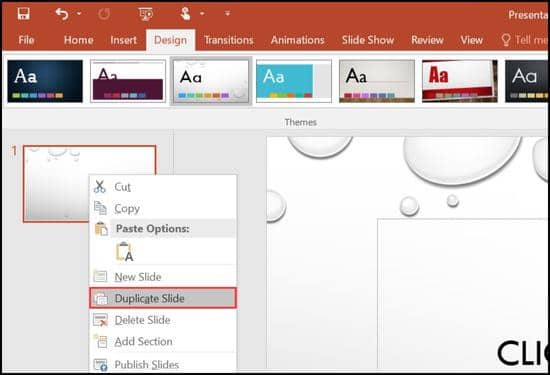Click the Delete Slide icon
Image resolution: width=550 pixels, height=375 pixels.
100,320
